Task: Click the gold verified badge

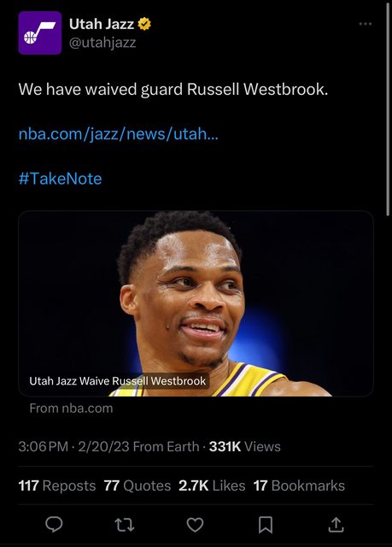Action: click(x=144, y=24)
